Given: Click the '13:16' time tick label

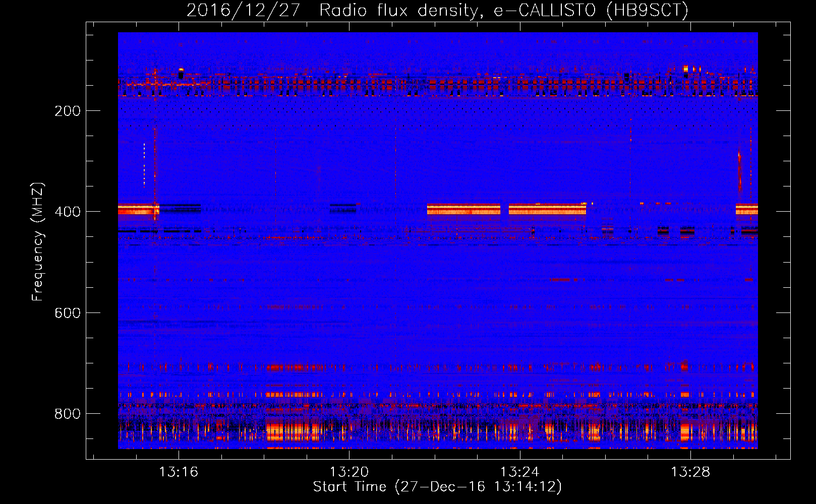Looking at the screenshot, I should [179, 472].
